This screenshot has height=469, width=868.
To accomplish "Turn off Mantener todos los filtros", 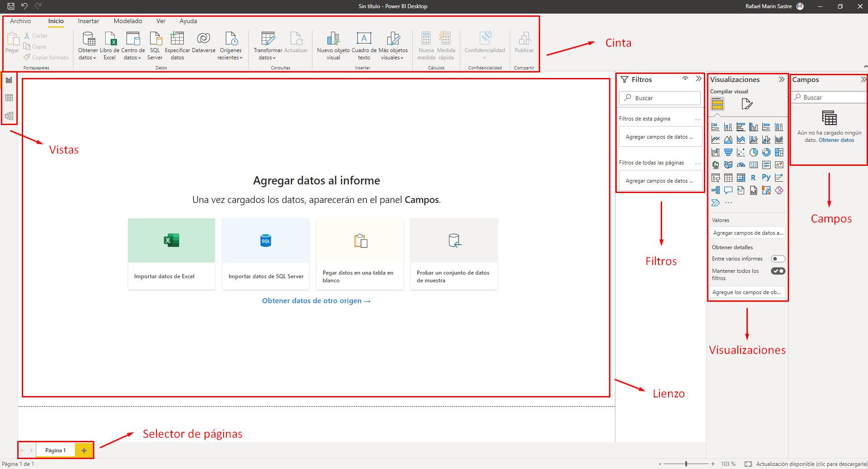I will [778, 271].
